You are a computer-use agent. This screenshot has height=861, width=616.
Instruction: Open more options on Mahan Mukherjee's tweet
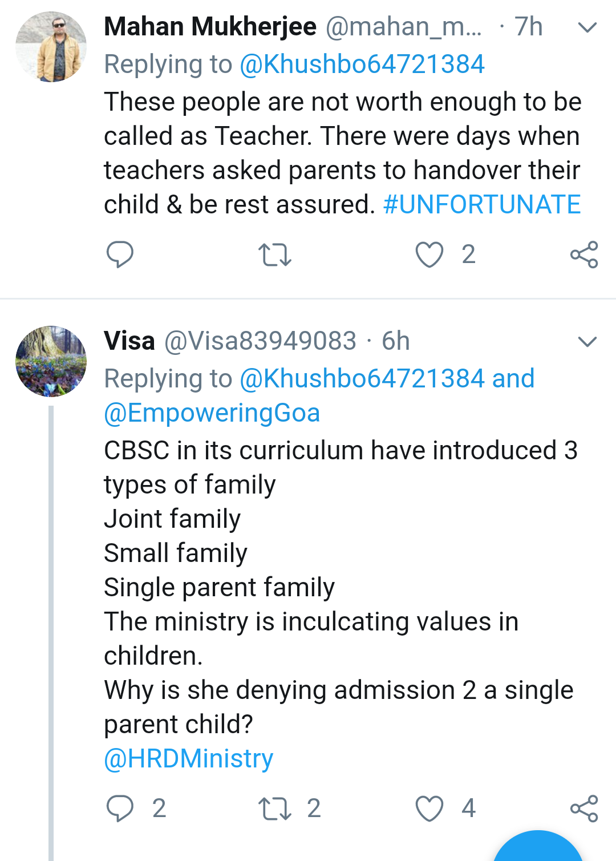[587, 27]
